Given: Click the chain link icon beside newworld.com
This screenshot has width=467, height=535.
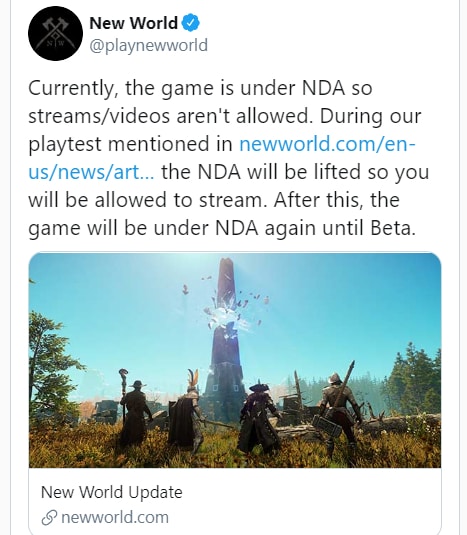Looking at the screenshot, I should [x=49, y=518].
